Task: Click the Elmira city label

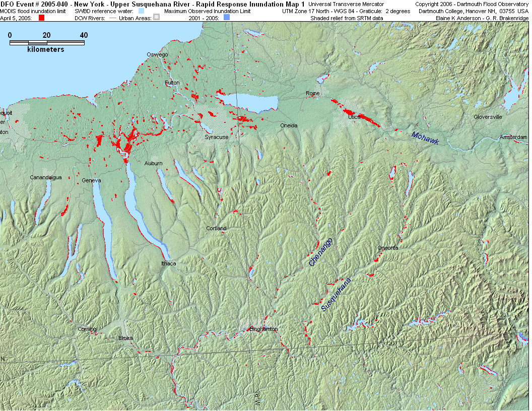Action: (x=125, y=338)
